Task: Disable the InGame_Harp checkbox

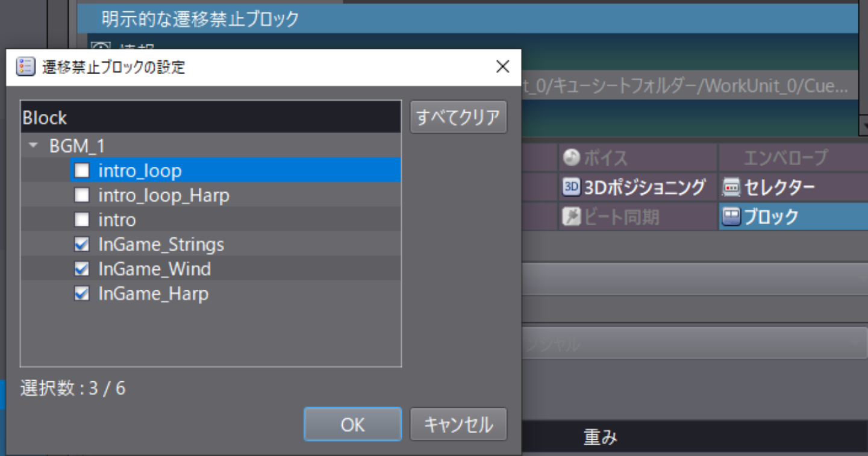Action: tap(81, 293)
